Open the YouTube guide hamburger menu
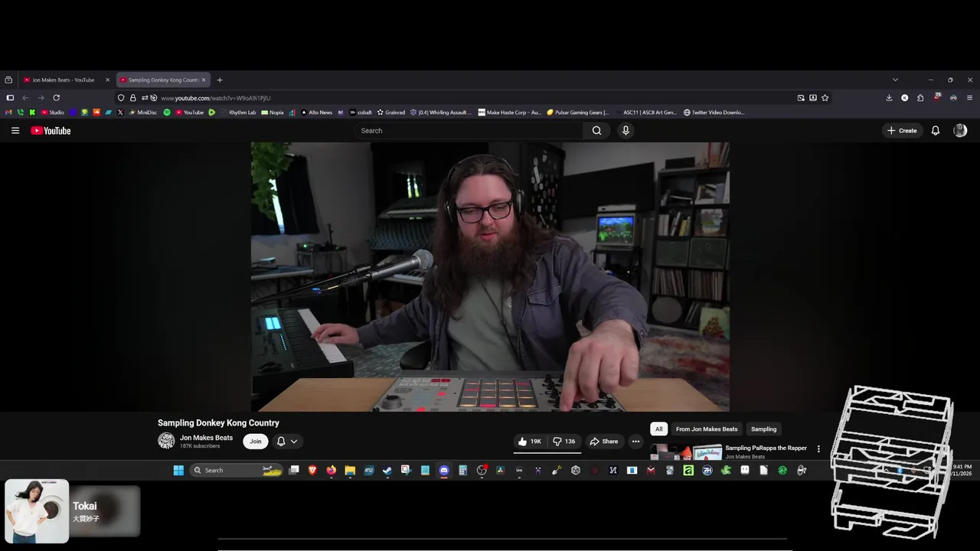The image size is (980, 551). click(x=15, y=131)
